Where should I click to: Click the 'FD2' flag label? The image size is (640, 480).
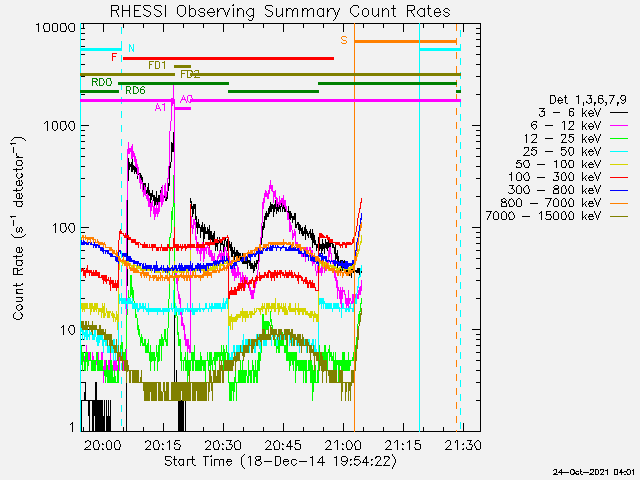point(190,74)
